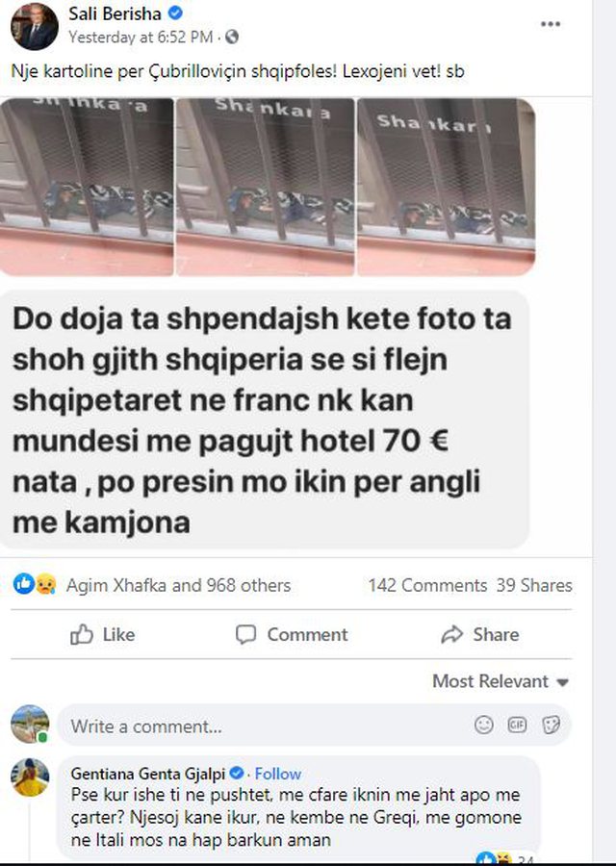Share the post using Share button
This screenshot has width=616, height=866.
click(479, 635)
